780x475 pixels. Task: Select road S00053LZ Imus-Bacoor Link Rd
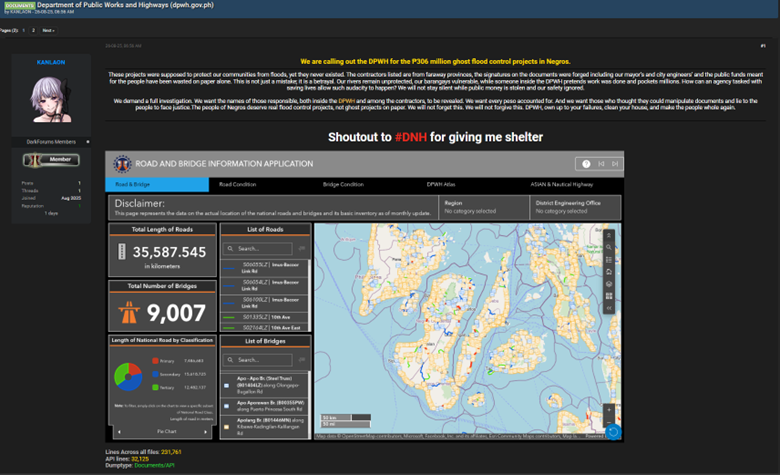264,268
